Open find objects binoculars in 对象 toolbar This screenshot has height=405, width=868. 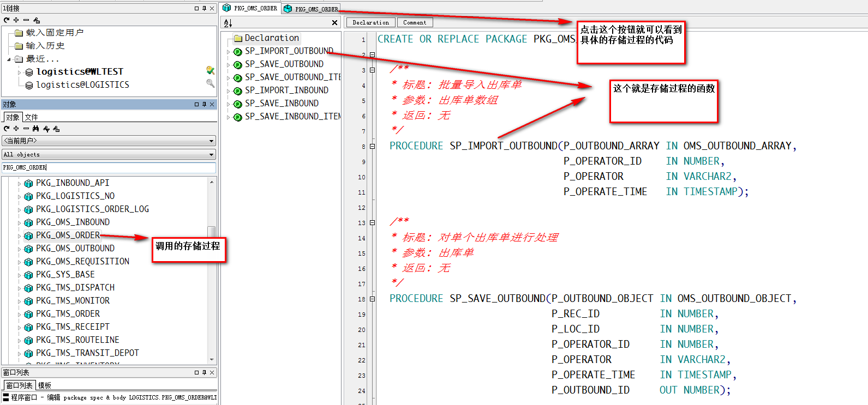(x=36, y=129)
